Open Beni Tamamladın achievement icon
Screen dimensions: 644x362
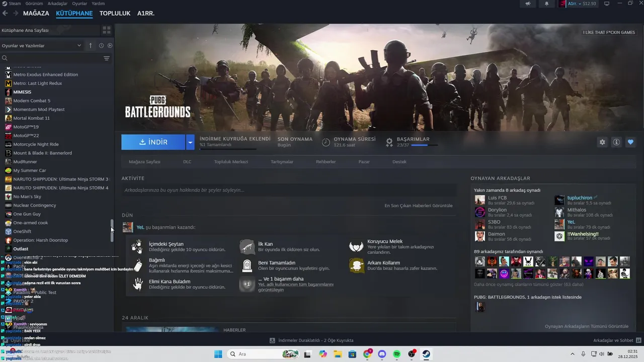point(247,265)
